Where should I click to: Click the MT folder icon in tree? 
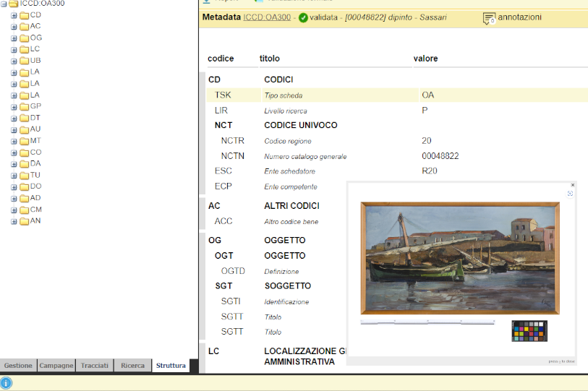[25, 142]
